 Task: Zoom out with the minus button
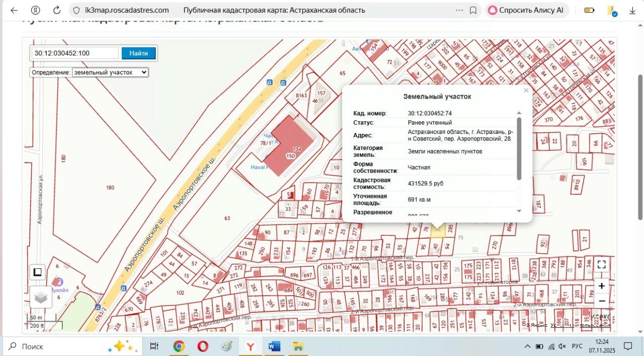[602, 301]
